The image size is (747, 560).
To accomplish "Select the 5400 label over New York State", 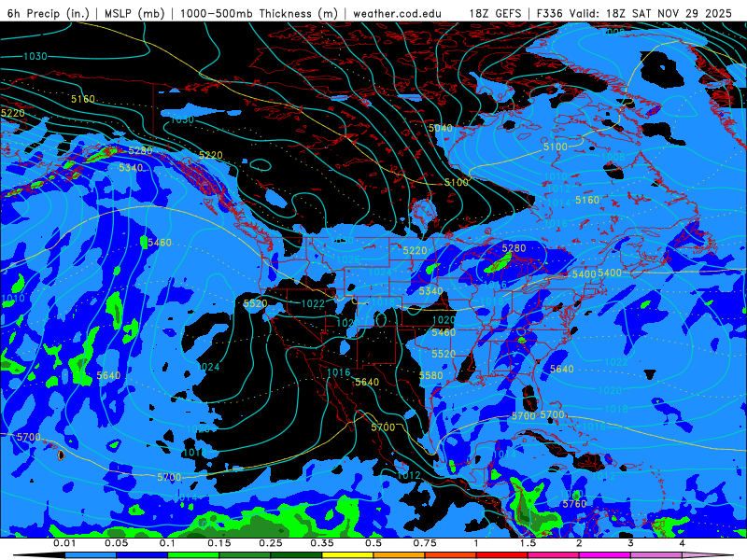I will [585, 274].
